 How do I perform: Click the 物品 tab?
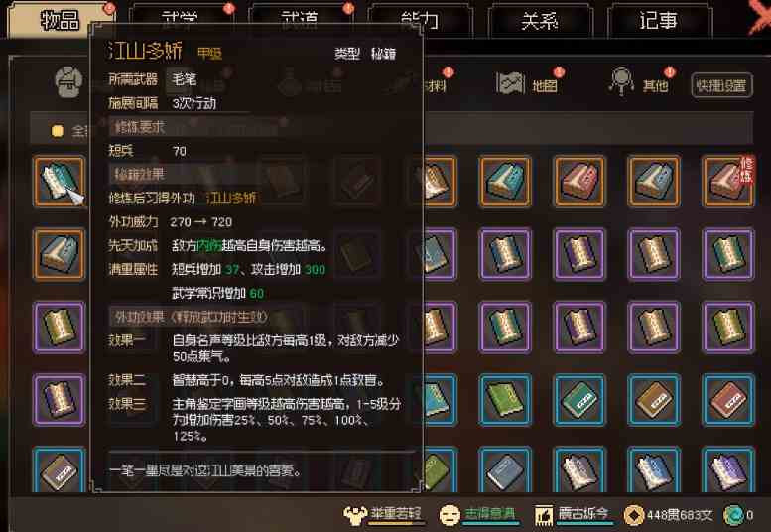60,20
